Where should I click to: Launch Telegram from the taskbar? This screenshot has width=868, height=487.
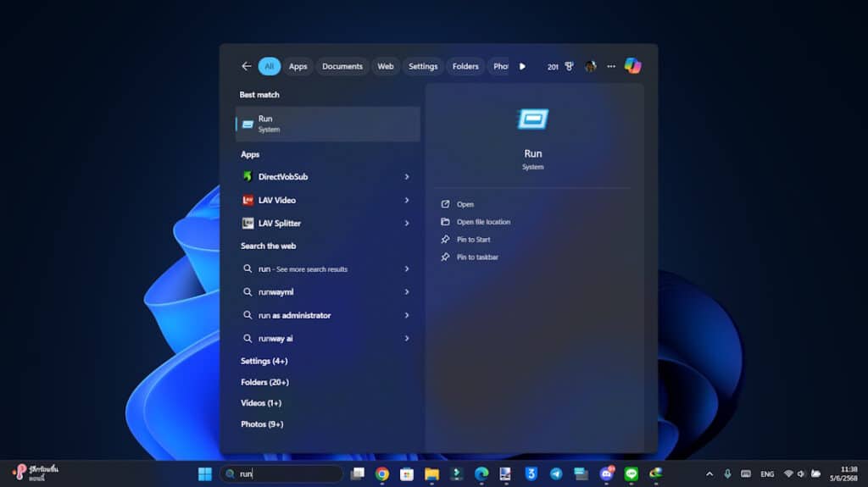pos(556,474)
